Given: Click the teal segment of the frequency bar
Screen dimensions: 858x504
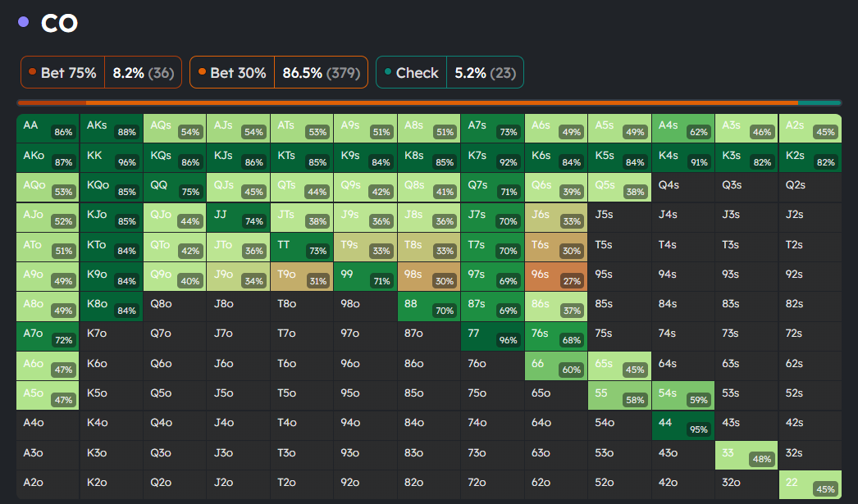Looking at the screenshot, I should tap(819, 102).
